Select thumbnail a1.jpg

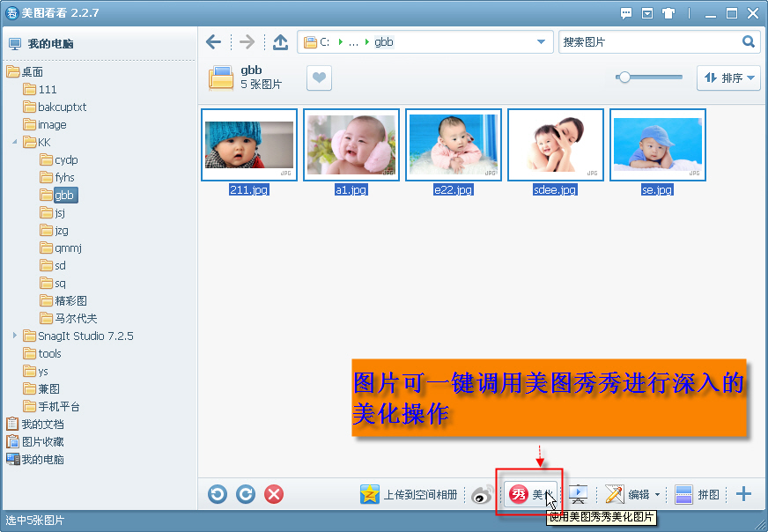point(351,145)
